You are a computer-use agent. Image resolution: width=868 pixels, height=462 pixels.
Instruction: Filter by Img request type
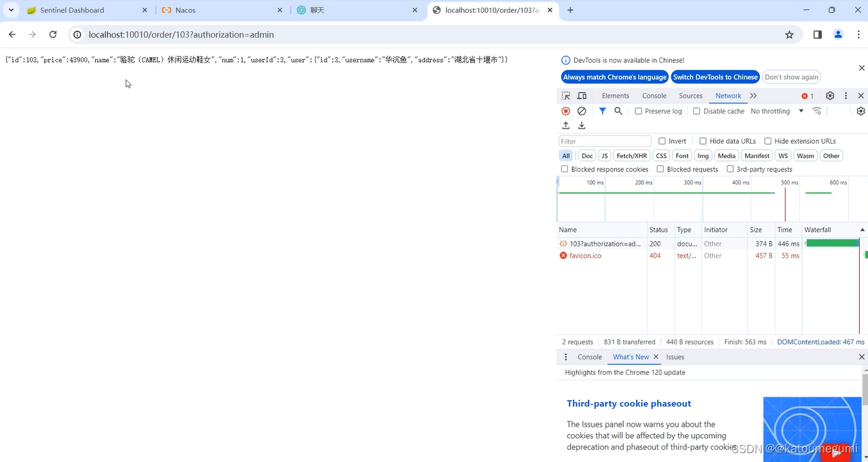[703, 156]
